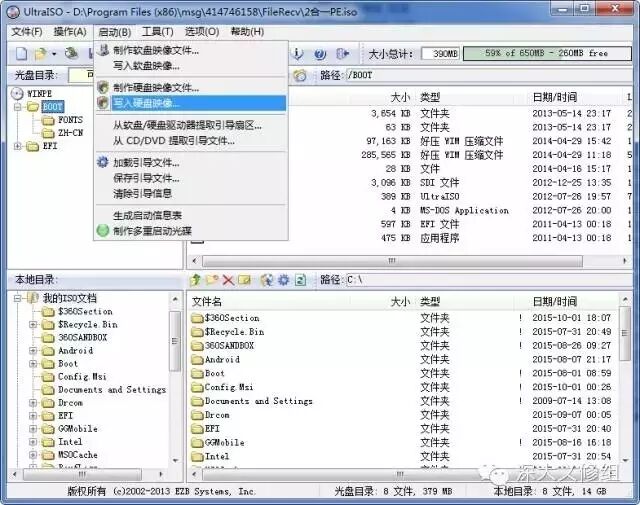Screen dimensions: 640x505
Task: Click the icon left of upper 路径 label
Action: [x=300, y=75]
